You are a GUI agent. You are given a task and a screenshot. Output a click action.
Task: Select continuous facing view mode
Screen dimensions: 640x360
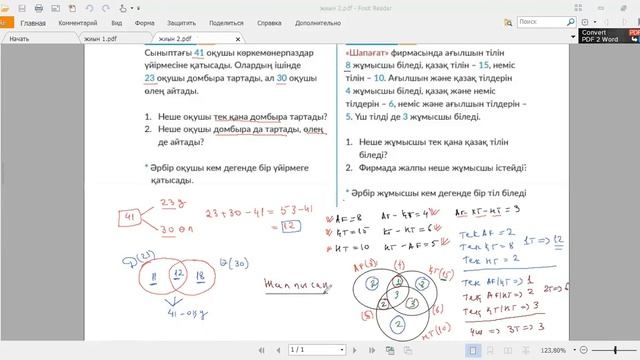click(526, 350)
